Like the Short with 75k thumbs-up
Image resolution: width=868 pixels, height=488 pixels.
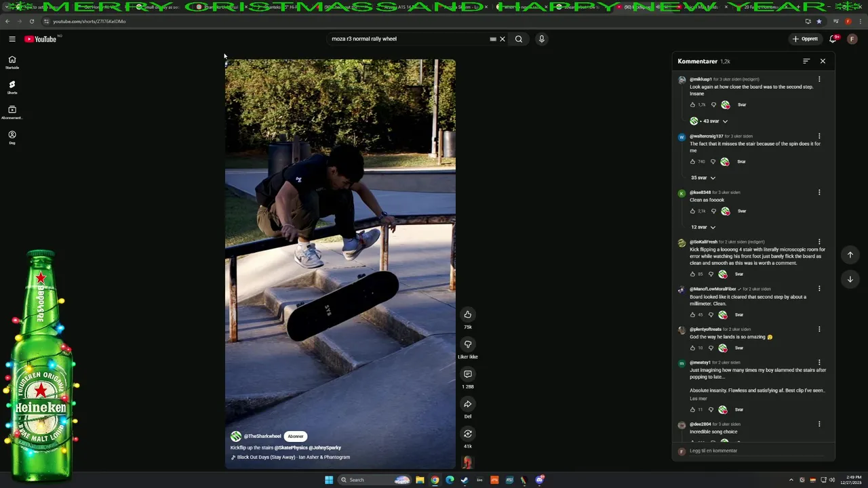tap(468, 314)
